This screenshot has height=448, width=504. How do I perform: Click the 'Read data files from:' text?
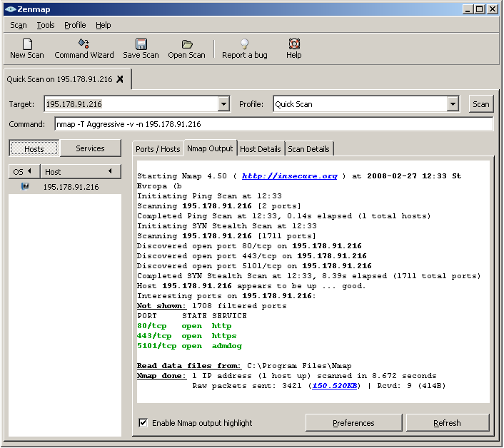[x=189, y=366]
